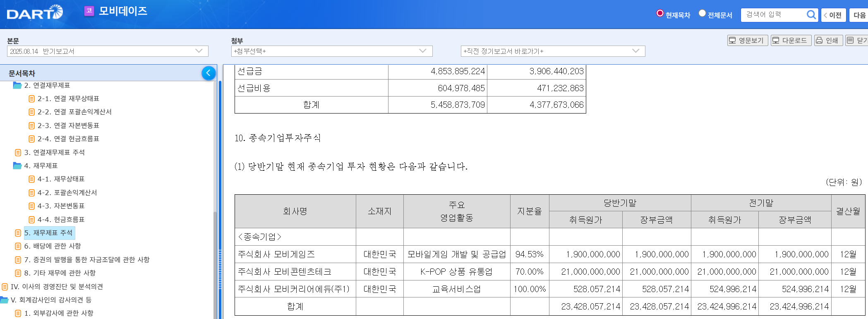Click the 주식회사 모비콘텐츠테크 cell
The height and width of the screenshot is (319, 868).
pyautogui.click(x=295, y=272)
